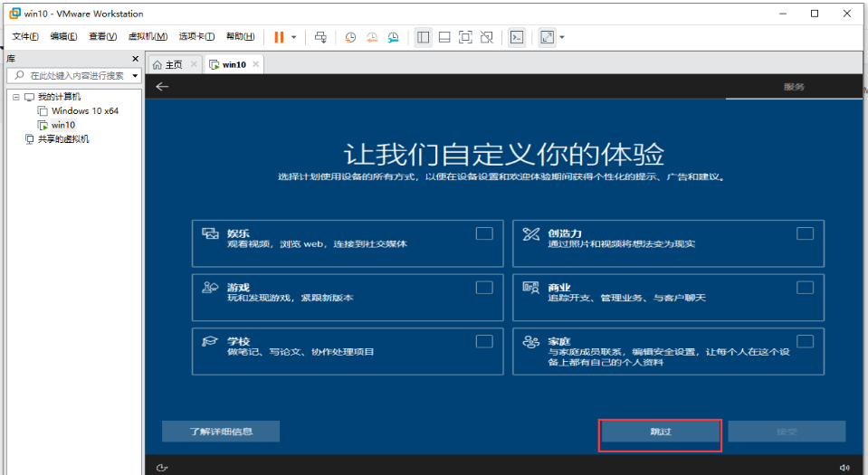868x475 pixels.
Task: Select Windows 10 x64 in the library
Action: (85, 110)
